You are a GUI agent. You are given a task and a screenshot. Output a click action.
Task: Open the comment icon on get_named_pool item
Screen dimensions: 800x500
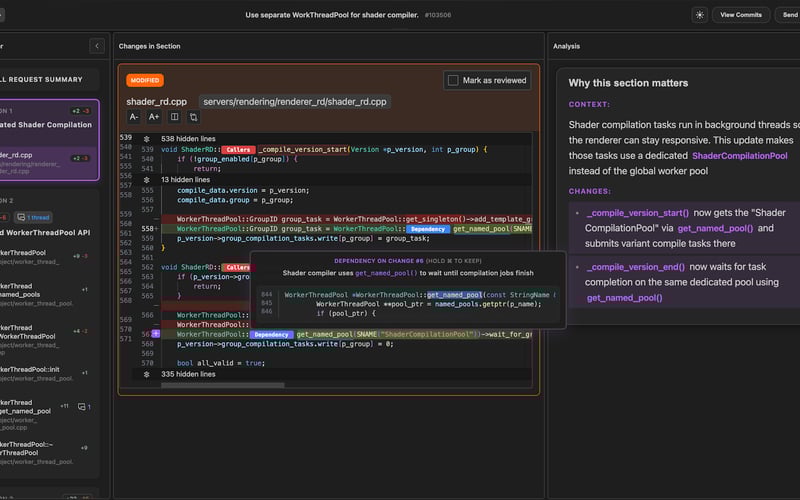pos(84,407)
